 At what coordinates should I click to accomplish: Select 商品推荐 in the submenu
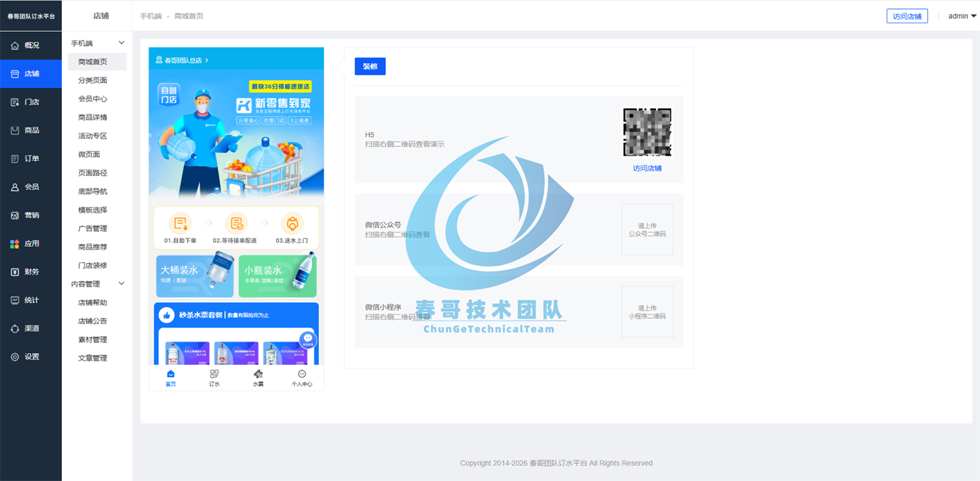tap(93, 247)
